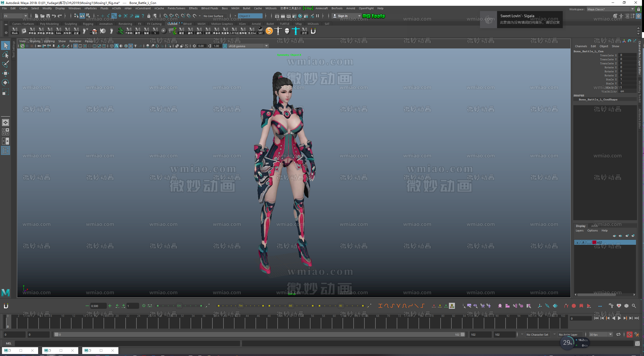Click the save scene icon
644x356 pixels.
(48, 16)
